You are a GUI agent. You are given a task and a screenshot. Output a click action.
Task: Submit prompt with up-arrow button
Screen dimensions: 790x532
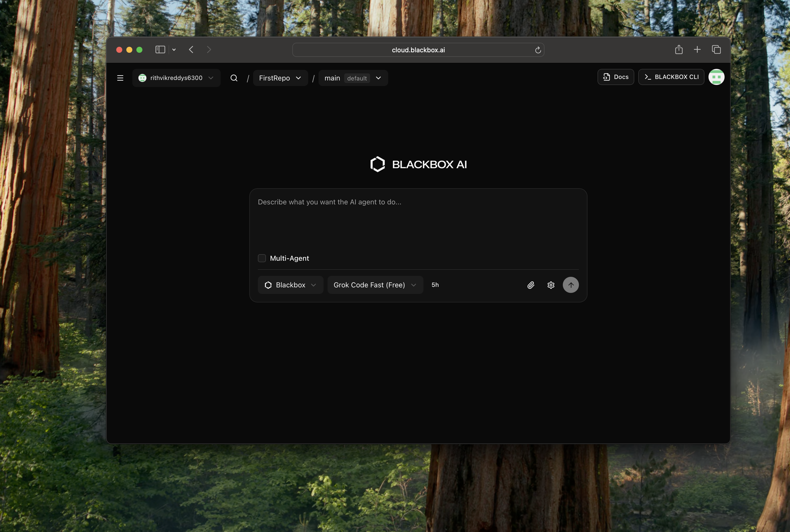point(571,285)
